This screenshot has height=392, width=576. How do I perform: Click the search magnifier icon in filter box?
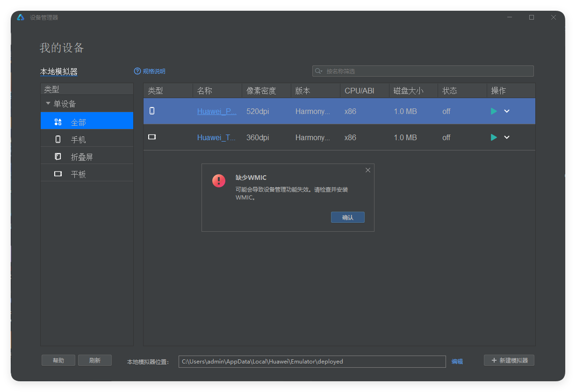click(319, 71)
